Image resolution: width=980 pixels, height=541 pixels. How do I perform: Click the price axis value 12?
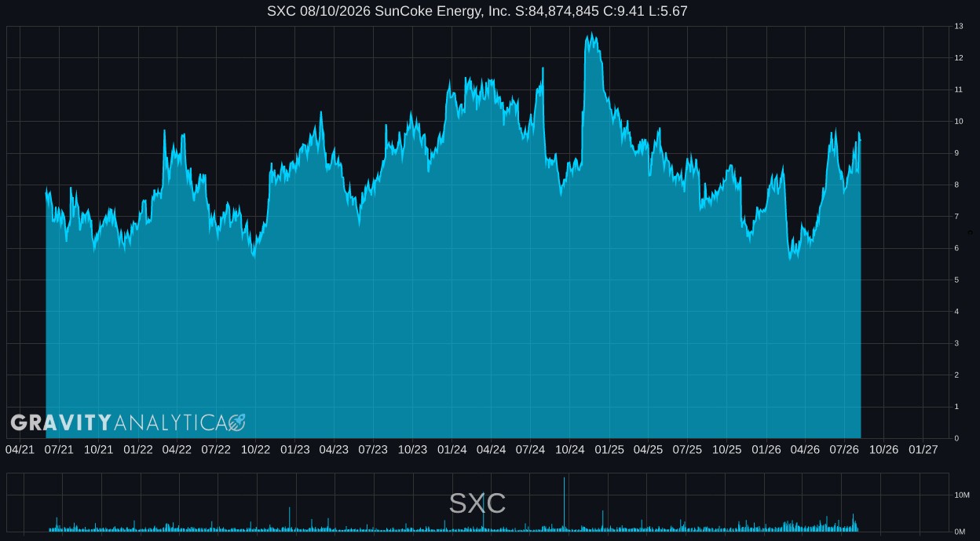click(x=959, y=58)
